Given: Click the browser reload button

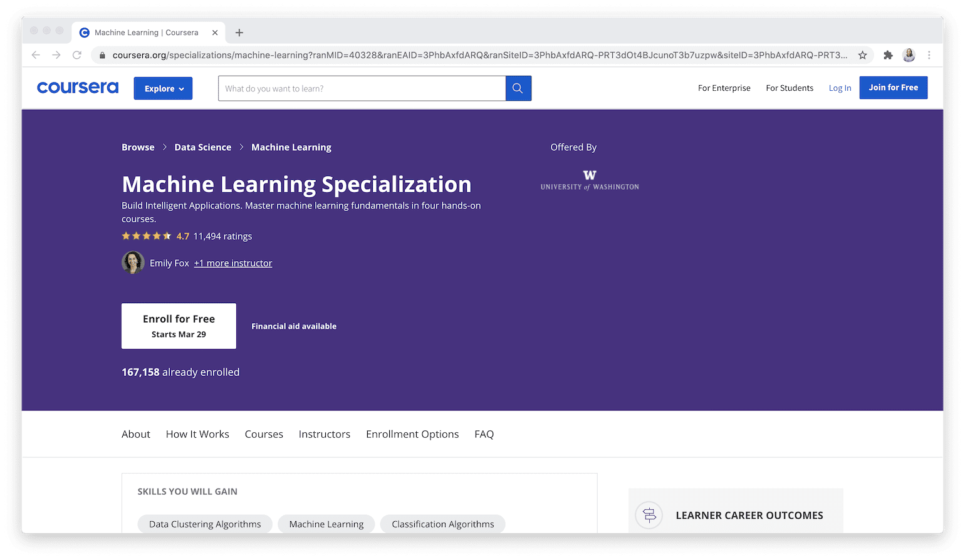Looking at the screenshot, I should coord(76,55).
